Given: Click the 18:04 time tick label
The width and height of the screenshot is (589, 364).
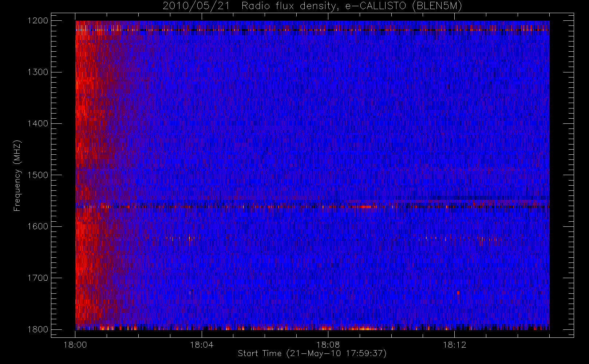Looking at the screenshot, I should [x=202, y=345].
